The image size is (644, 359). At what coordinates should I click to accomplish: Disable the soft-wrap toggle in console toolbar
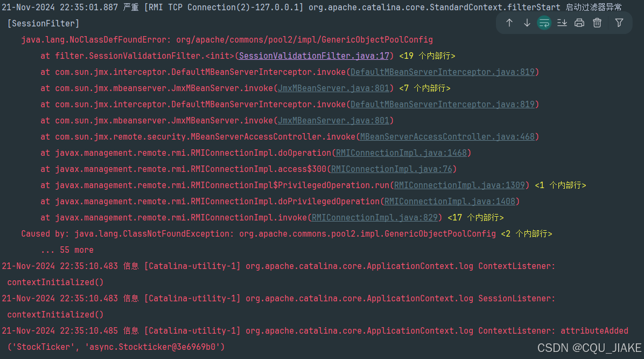[544, 23]
